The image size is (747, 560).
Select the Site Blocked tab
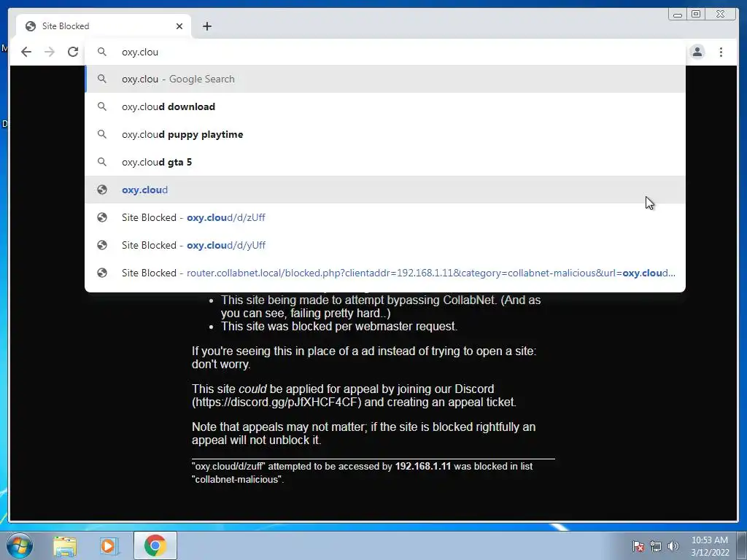(104, 26)
